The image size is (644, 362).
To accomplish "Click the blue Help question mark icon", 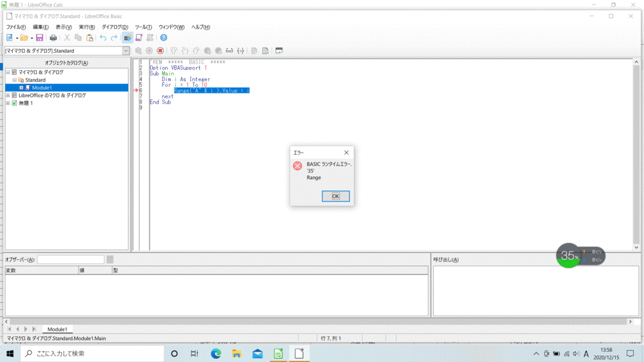I will [x=164, y=38].
